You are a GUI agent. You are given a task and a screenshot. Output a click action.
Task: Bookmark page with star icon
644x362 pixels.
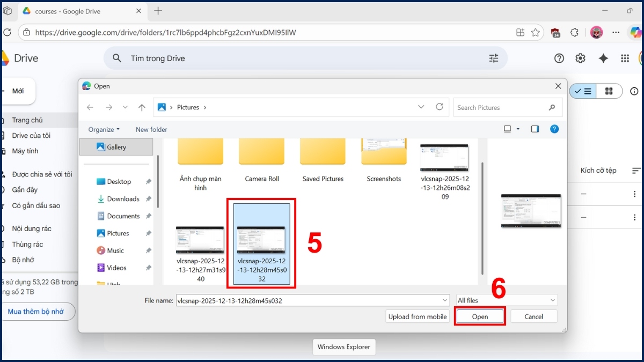point(535,32)
